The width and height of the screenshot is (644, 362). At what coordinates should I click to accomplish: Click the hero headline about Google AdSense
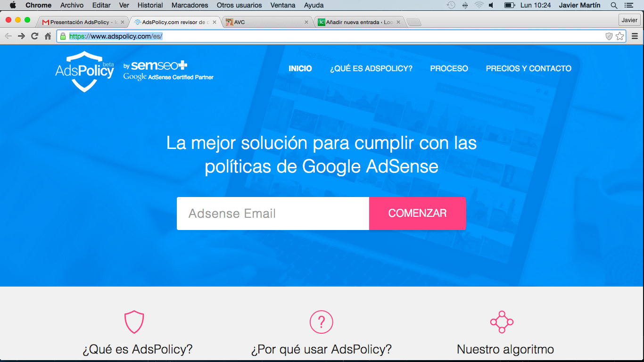322,155
